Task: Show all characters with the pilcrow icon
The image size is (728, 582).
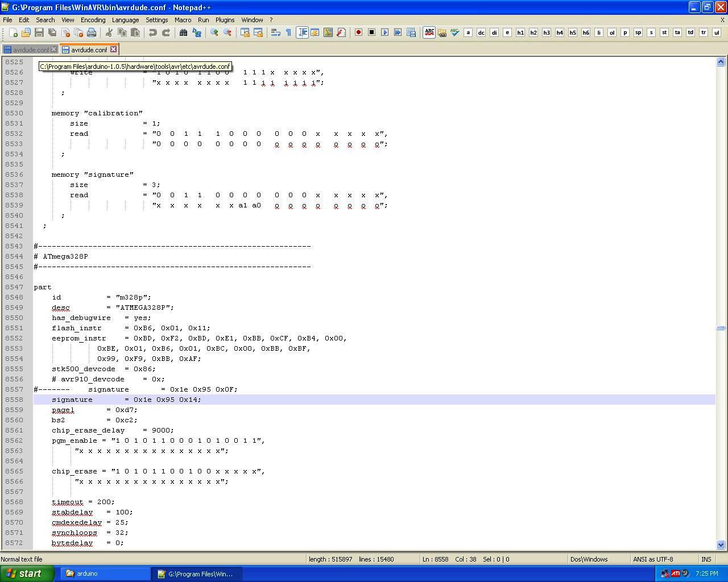Action: 289,32
